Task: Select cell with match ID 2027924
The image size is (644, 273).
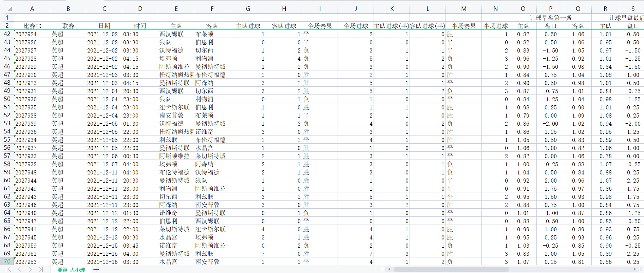Action: tap(32, 34)
